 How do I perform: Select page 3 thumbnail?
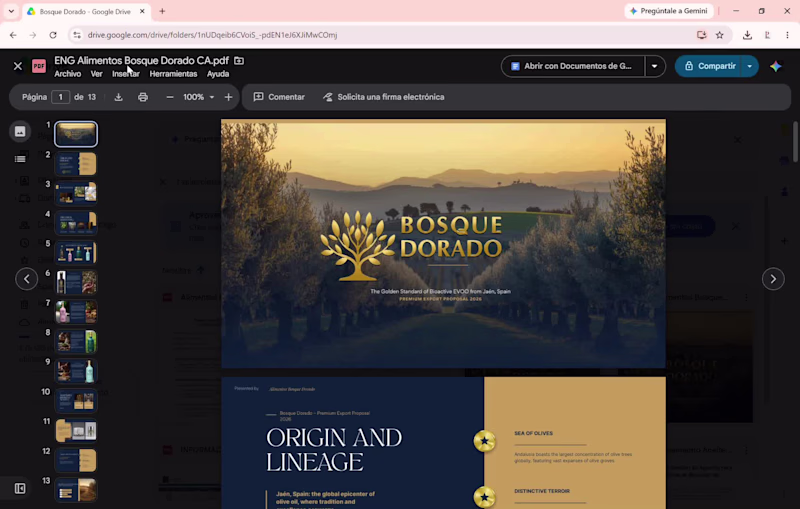click(76, 193)
